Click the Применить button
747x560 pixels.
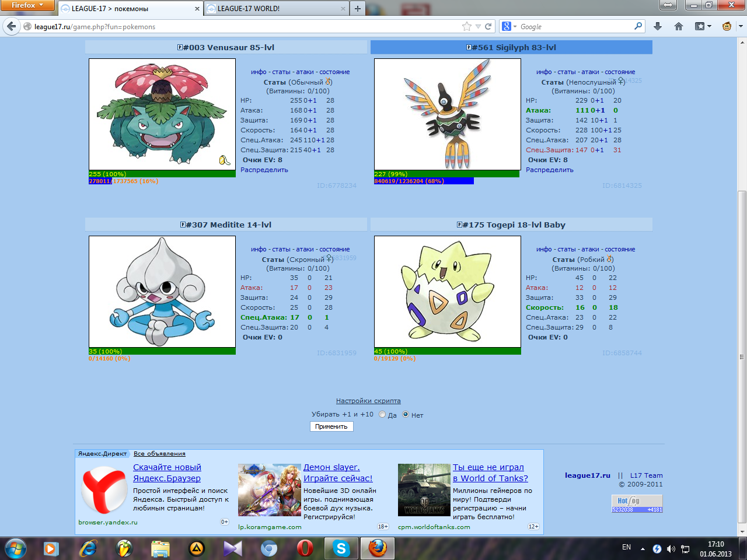point(331,426)
